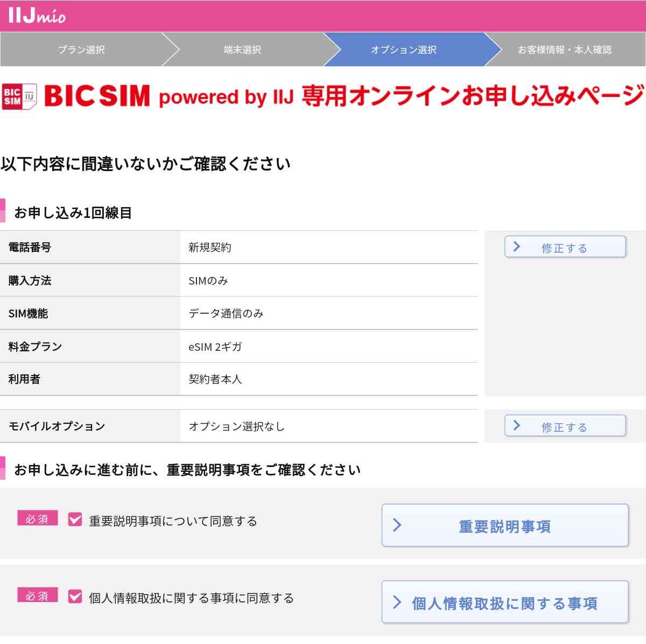Image resolution: width=646 pixels, height=644 pixels.
Task: Click the BIC SIM logo icon
Action: [19, 97]
